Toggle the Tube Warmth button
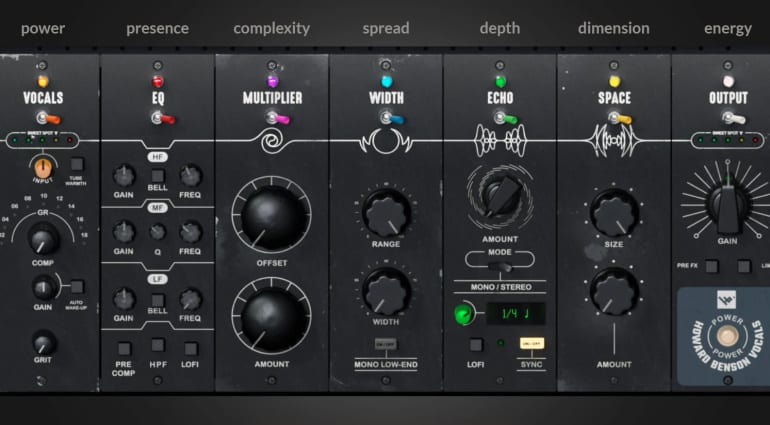Image resolution: width=770 pixels, height=425 pixels. pos(77,164)
